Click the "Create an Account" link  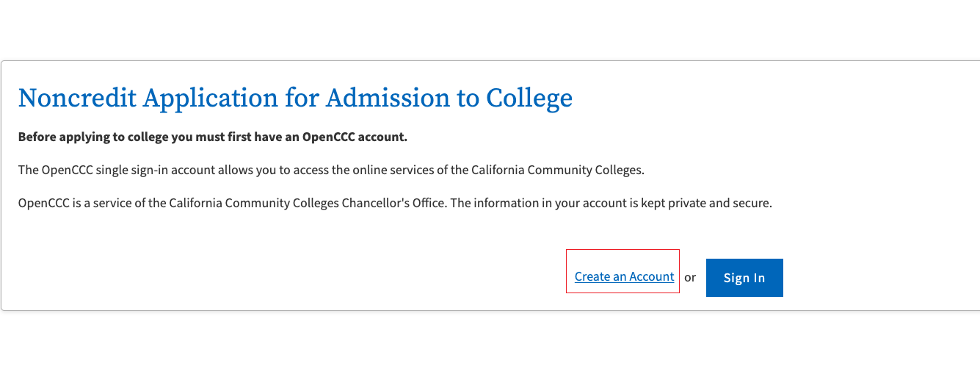coord(624,276)
